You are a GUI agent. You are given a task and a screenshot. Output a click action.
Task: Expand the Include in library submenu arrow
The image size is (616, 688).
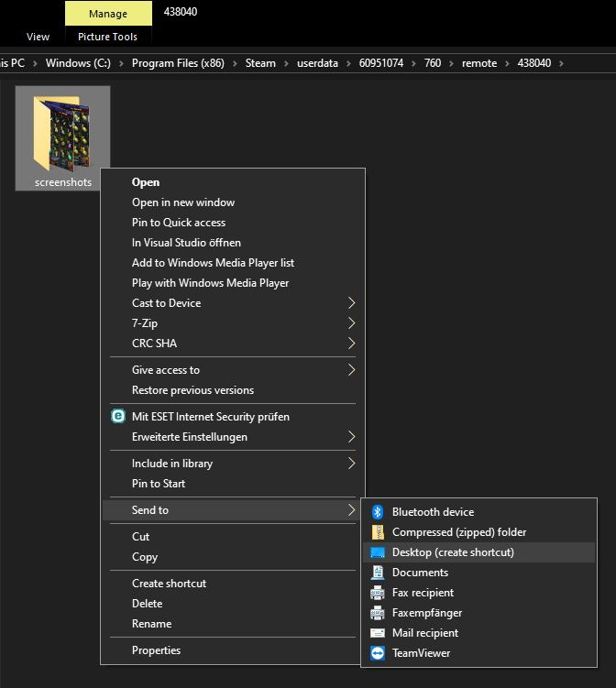click(x=351, y=464)
